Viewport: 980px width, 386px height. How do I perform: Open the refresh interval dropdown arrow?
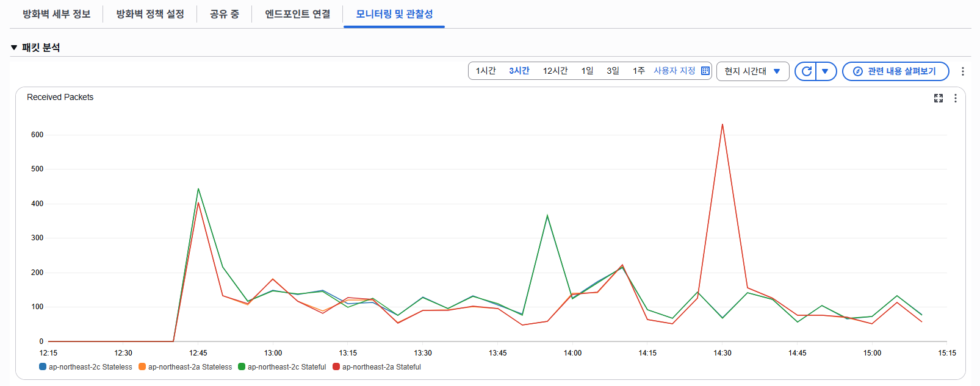tap(825, 71)
